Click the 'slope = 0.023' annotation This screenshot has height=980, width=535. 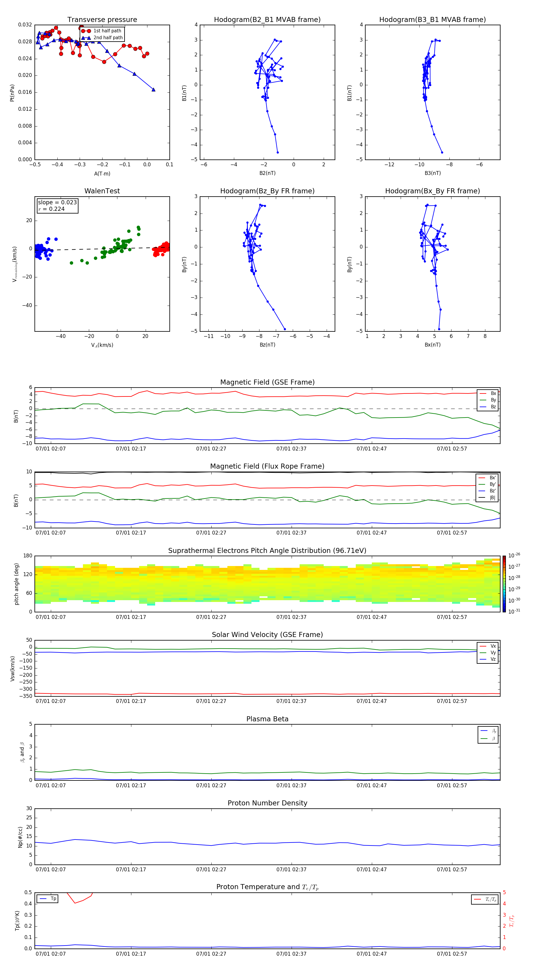point(57,203)
